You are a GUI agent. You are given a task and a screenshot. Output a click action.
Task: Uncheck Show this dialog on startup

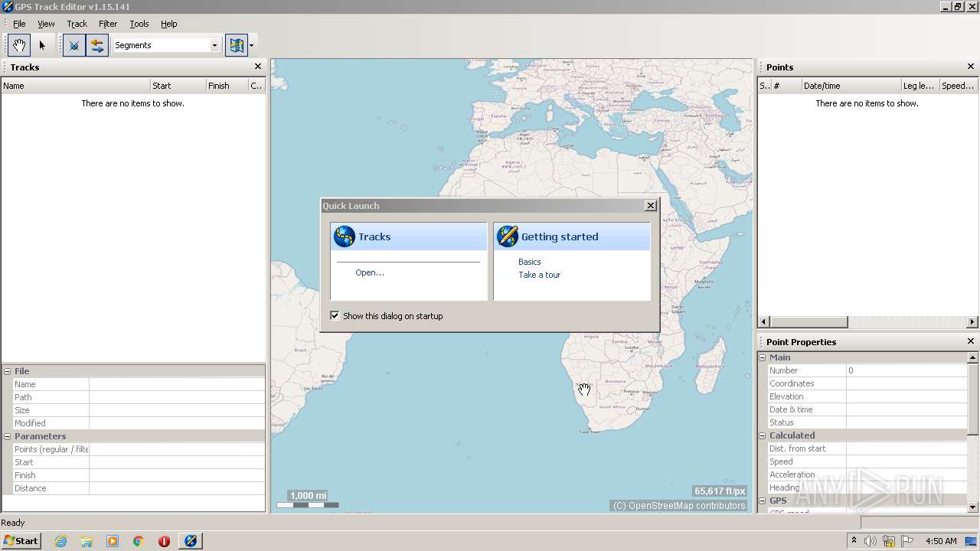[x=335, y=315]
